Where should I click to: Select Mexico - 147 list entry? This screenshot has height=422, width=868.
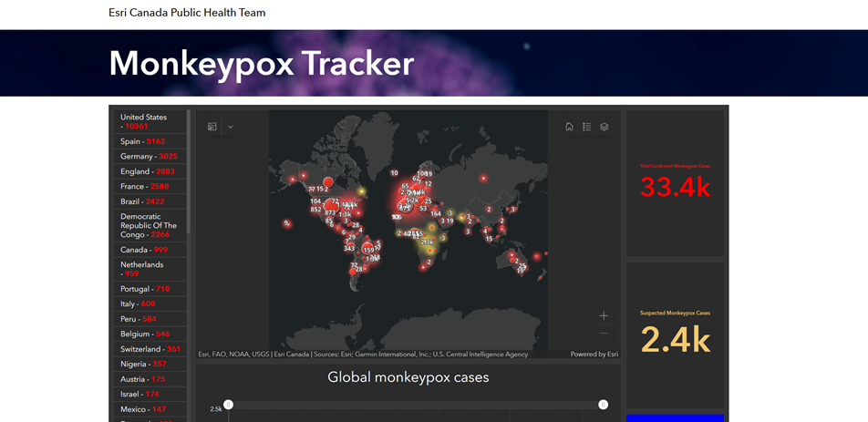[x=150, y=409]
